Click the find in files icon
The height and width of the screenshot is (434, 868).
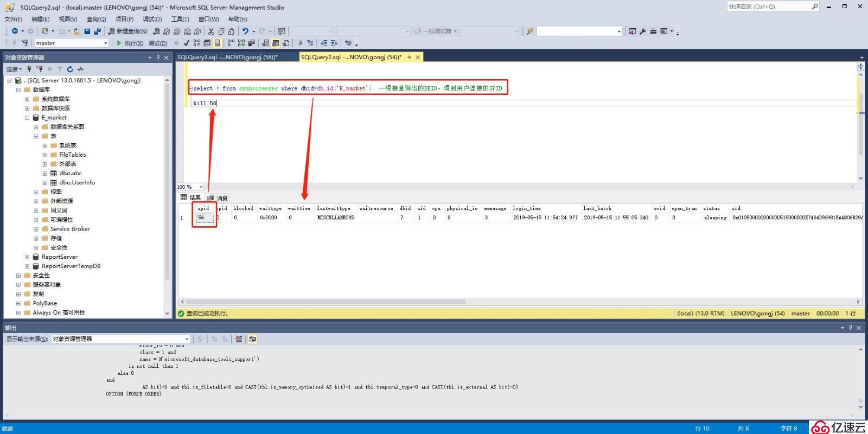pos(529,31)
